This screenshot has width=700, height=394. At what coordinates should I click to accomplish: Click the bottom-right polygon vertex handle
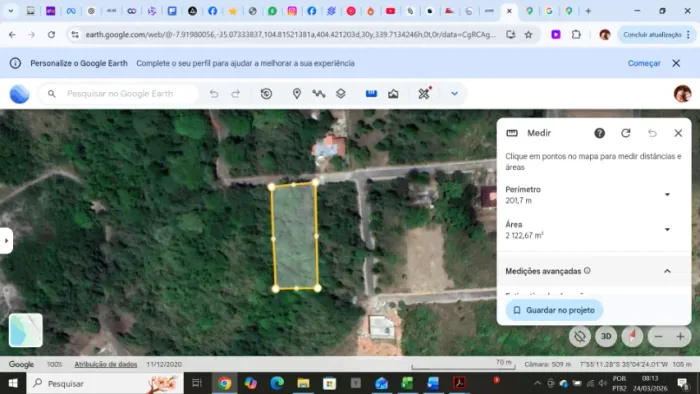pos(317,288)
